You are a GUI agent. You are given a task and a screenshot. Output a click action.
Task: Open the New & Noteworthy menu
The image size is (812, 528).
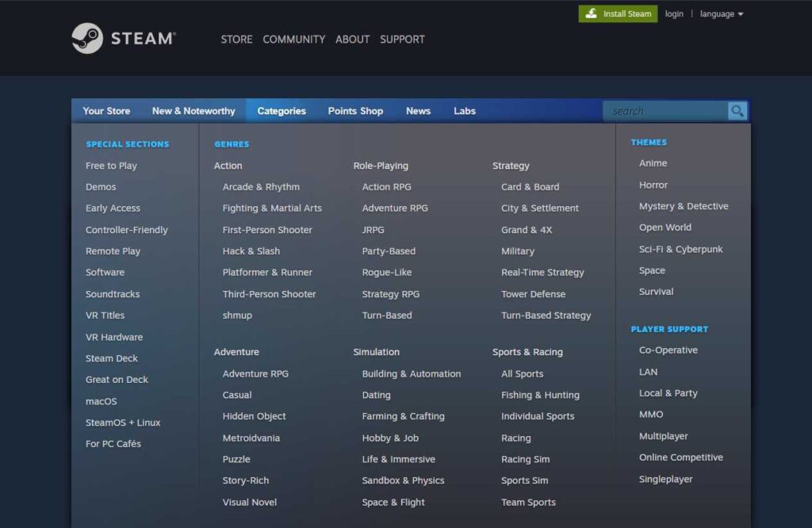click(193, 112)
